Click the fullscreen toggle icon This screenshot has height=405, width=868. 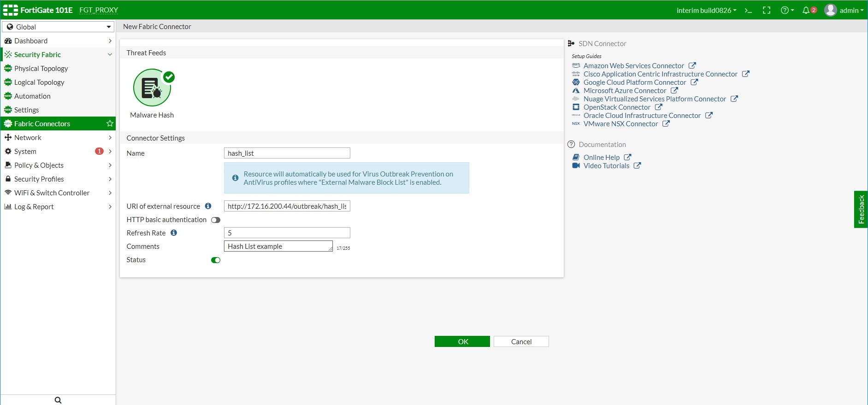pos(767,10)
